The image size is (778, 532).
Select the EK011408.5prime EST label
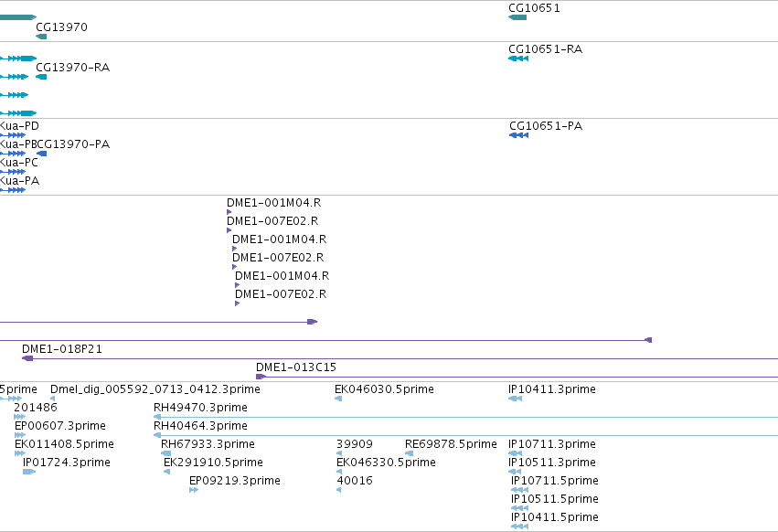[65, 444]
